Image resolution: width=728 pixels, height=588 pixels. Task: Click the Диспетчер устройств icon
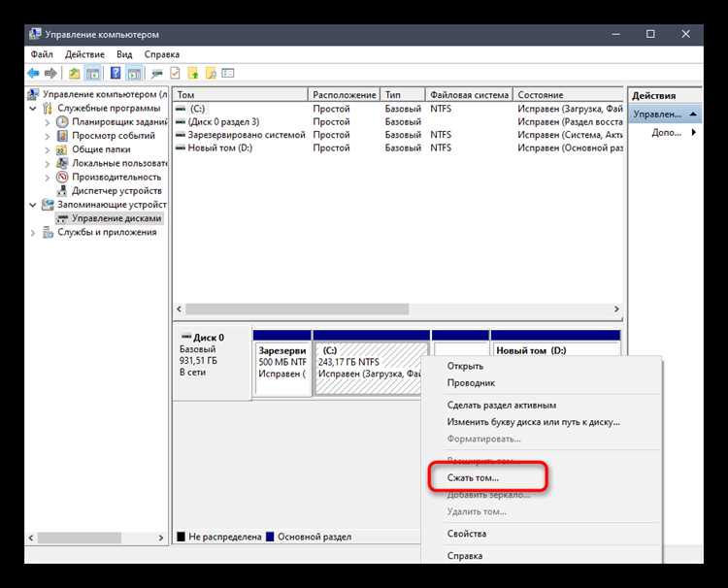point(62,191)
